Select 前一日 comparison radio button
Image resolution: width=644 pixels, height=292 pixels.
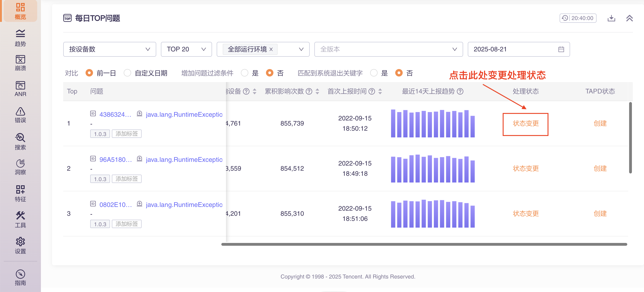tap(89, 73)
